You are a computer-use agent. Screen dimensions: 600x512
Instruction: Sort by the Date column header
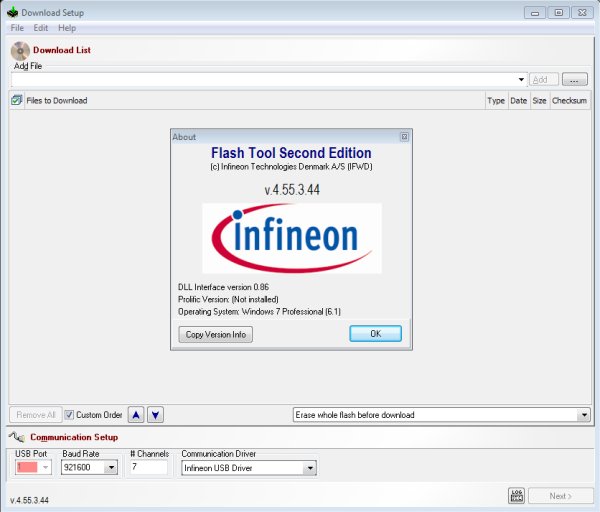coord(518,101)
